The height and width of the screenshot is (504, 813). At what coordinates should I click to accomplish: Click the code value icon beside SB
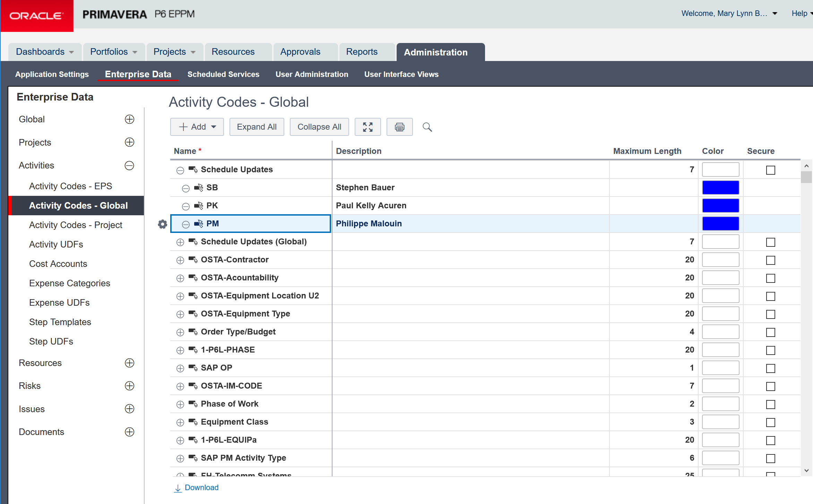point(198,188)
